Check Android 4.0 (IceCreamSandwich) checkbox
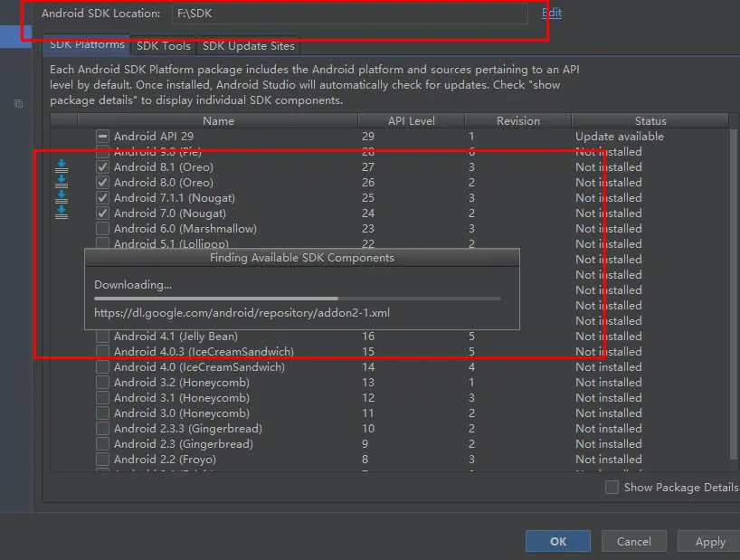 click(x=102, y=367)
